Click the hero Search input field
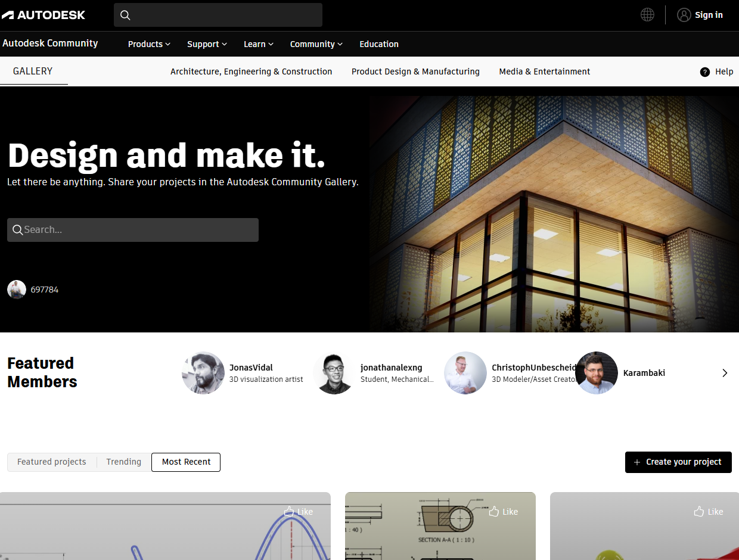 pyautogui.click(x=132, y=229)
